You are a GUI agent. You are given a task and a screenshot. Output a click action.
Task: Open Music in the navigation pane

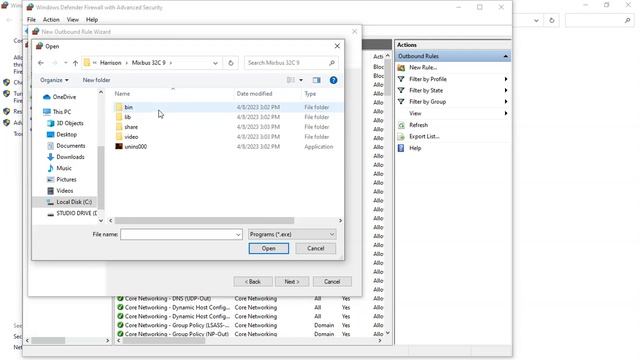(x=64, y=168)
